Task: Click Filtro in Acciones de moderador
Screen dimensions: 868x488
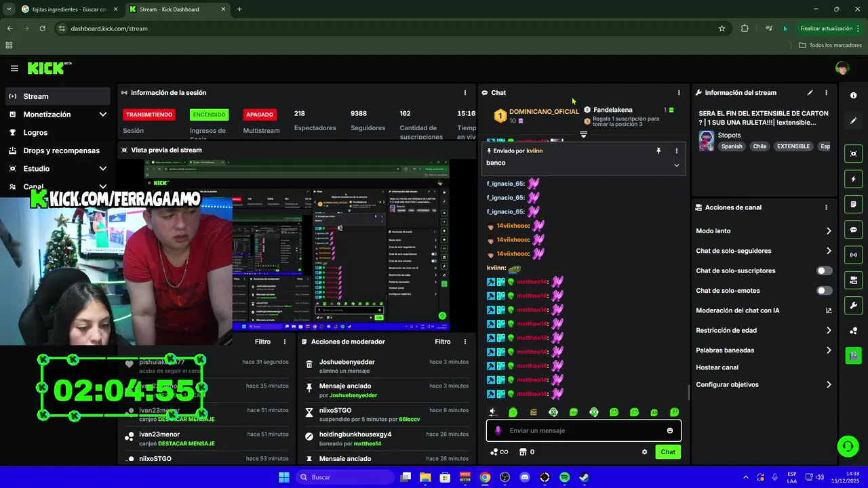Action: tap(443, 342)
